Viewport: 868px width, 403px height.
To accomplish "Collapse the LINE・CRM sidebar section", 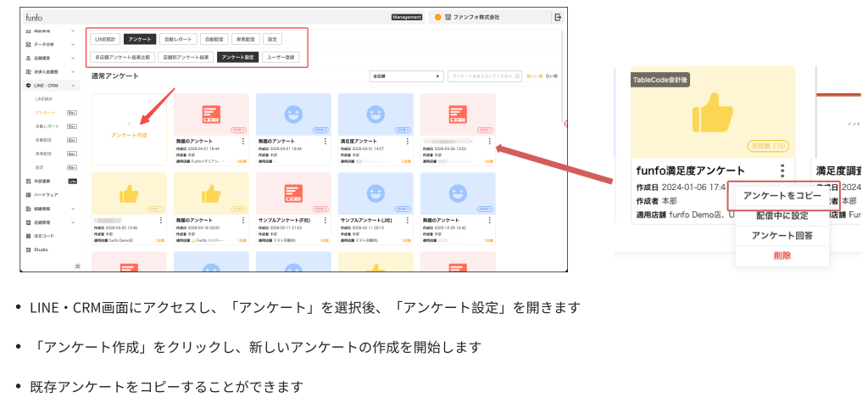I will tap(73, 86).
